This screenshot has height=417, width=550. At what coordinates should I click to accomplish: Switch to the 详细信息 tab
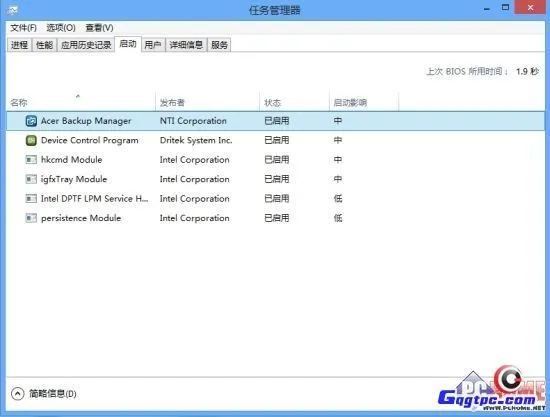186,45
